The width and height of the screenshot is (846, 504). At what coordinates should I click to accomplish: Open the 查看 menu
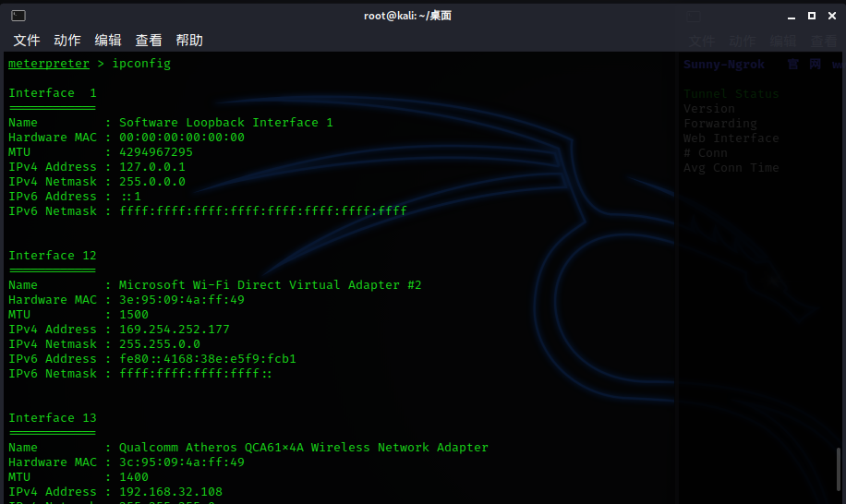click(x=149, y=41)
